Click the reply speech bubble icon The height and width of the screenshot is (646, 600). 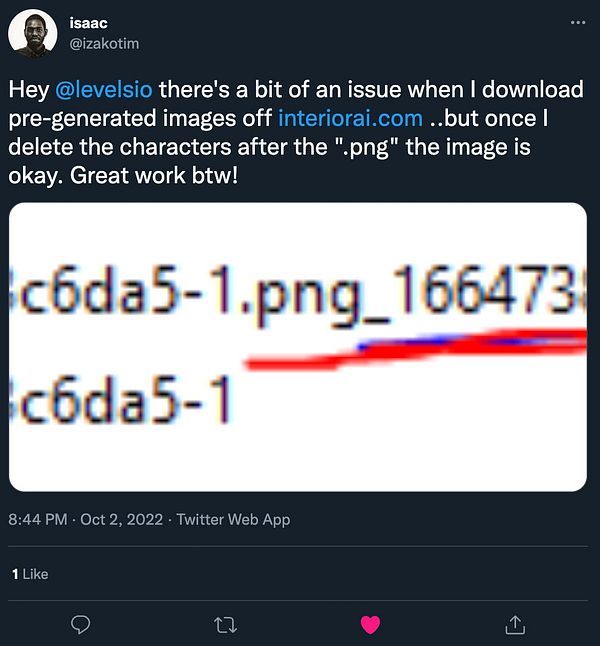click(x=80, y=625)
